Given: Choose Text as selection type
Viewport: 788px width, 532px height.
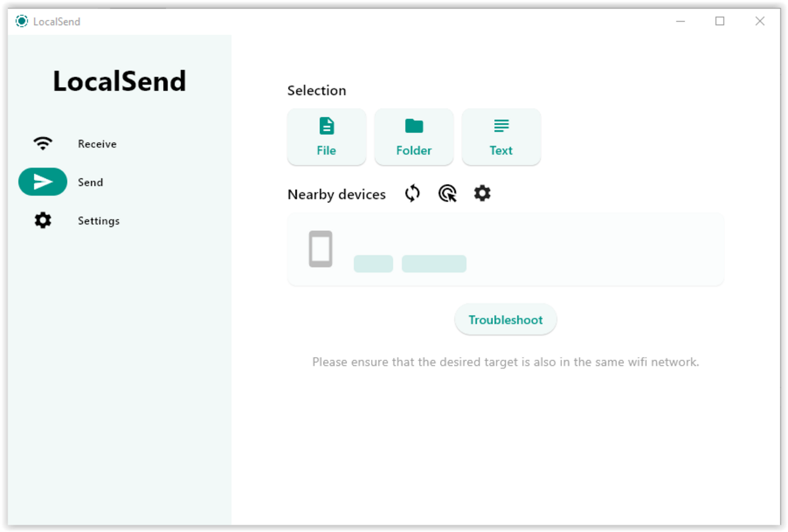Looking at the screenshot, I should [501, 136].
